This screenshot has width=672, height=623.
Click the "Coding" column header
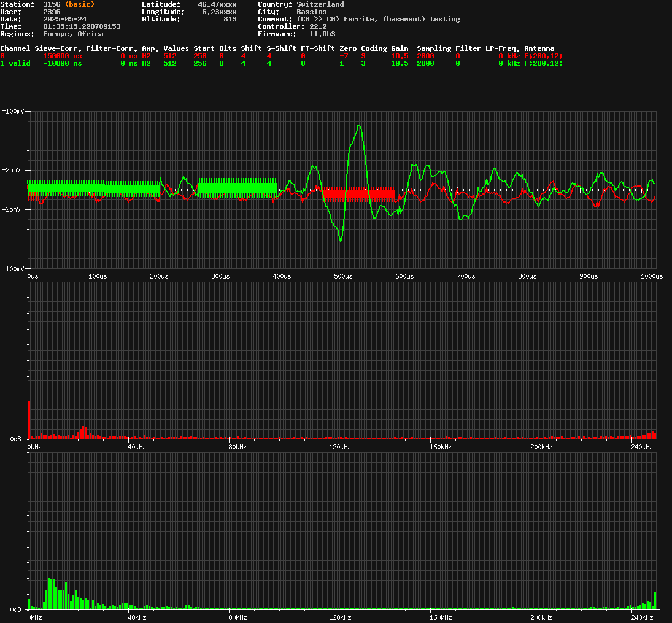pyautogui.click(x=374, y=48)
